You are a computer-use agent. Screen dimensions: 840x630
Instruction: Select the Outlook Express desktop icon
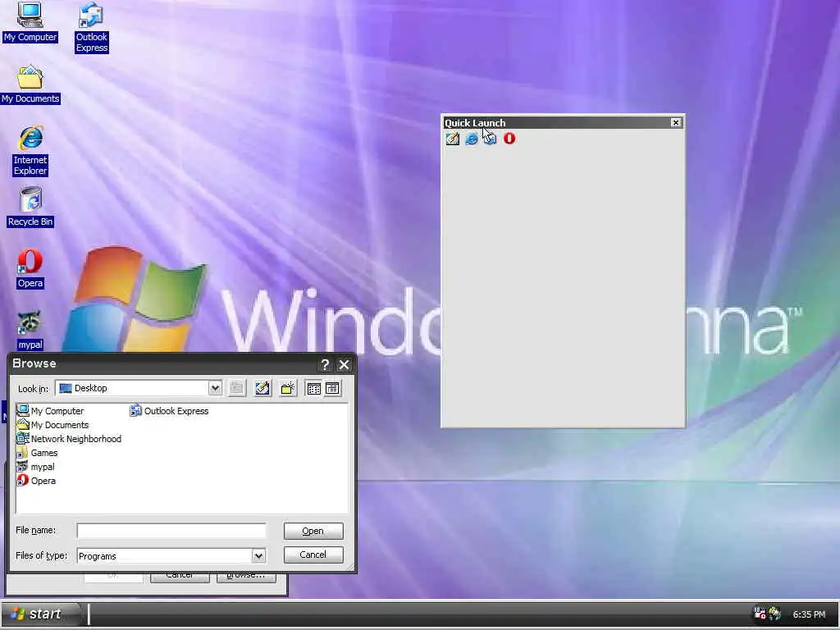[92, 28]
